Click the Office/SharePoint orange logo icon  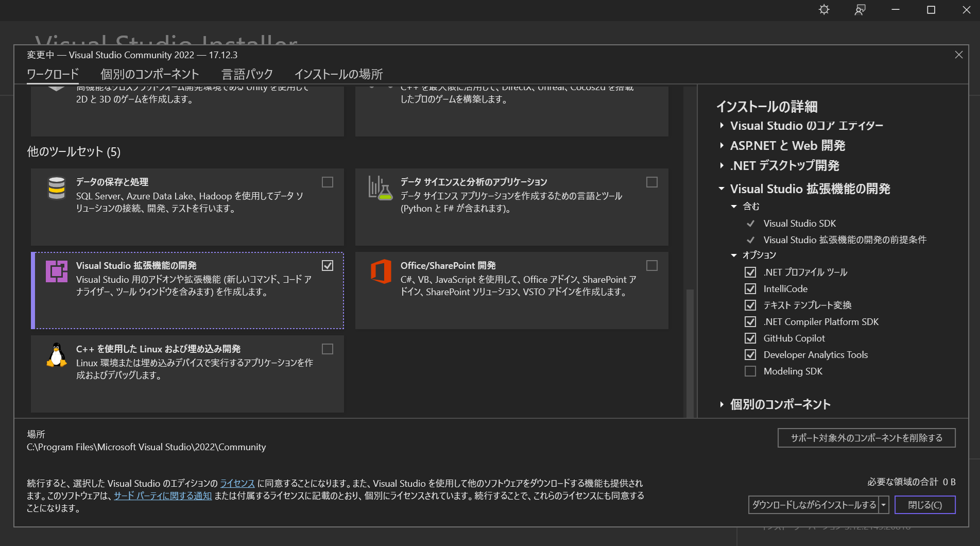[x=381, y=271]
